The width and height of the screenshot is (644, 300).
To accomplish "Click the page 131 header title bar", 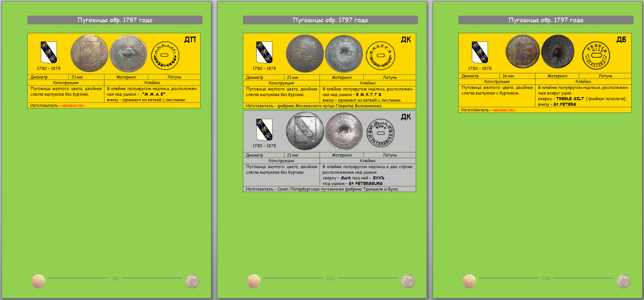I will (x=115, y=20).
